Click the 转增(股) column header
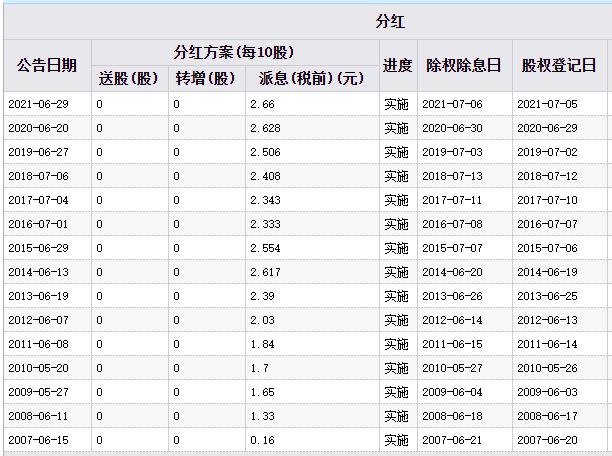 click(x=205, y=78)
